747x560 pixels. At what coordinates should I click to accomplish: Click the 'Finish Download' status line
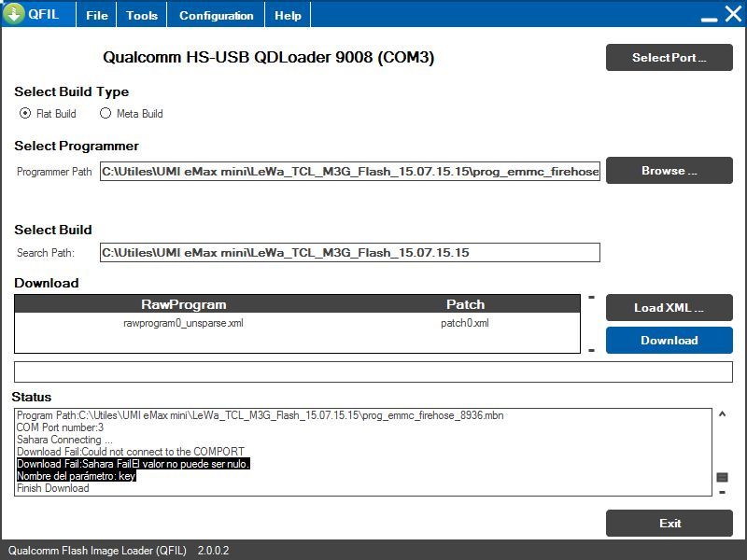[53, 488]
